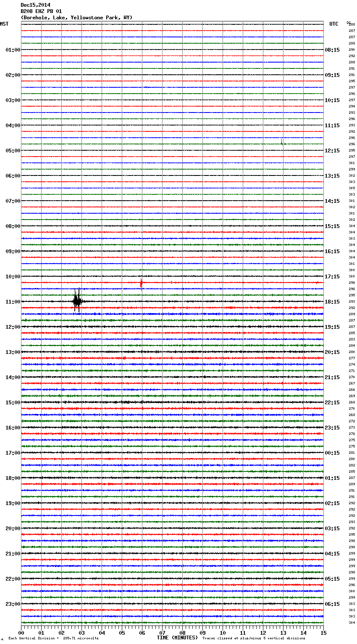Click the 285.71 microvolts vertical division note

point(54,638)
